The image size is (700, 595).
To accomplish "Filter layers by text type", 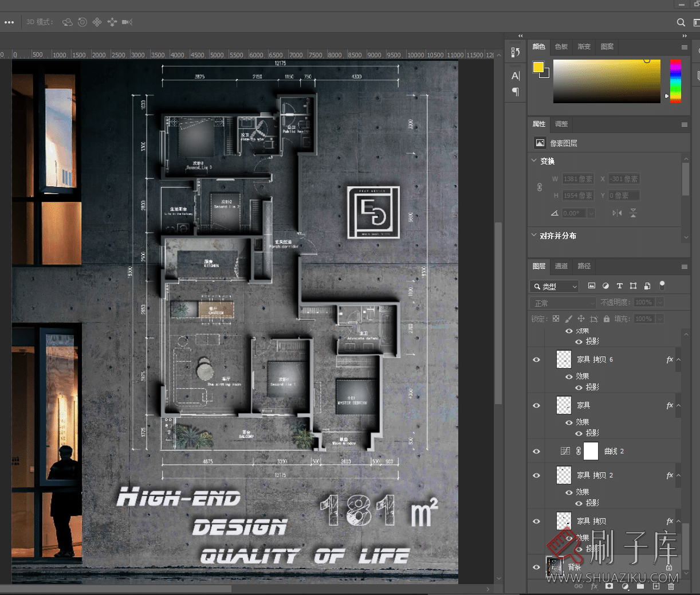I will pyautogui.click(x=619, y=285).
